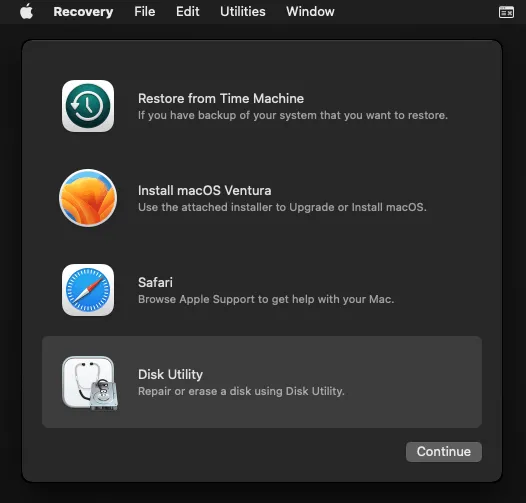This screenshot has height=503, width=526.
Task: Open the File menu
Action: [x=145, y=12]
